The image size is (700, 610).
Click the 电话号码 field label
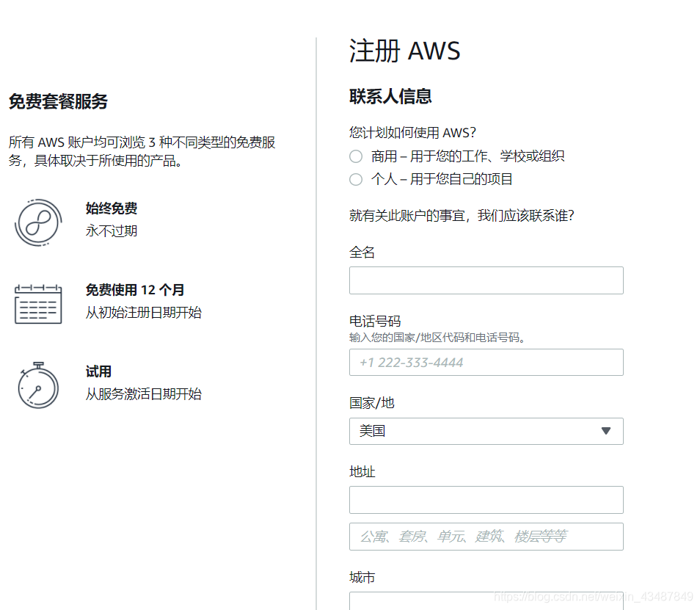pos(375,321)
